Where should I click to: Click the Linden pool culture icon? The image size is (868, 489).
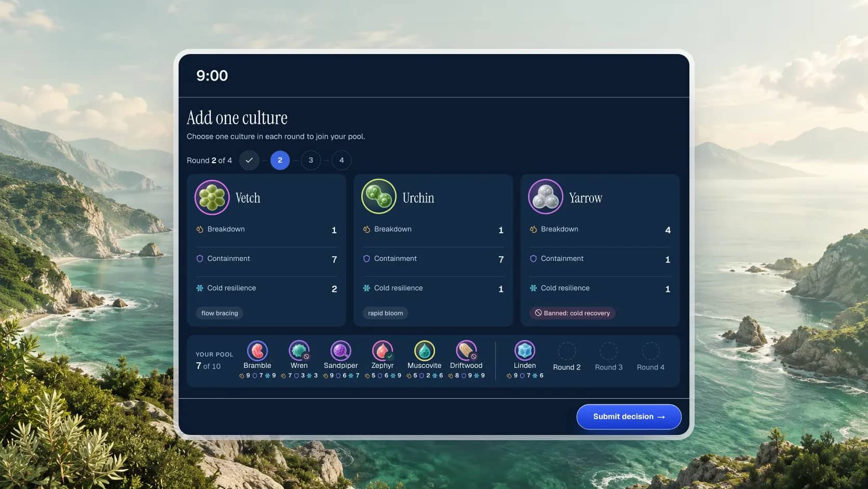click(x=524, y=351)
